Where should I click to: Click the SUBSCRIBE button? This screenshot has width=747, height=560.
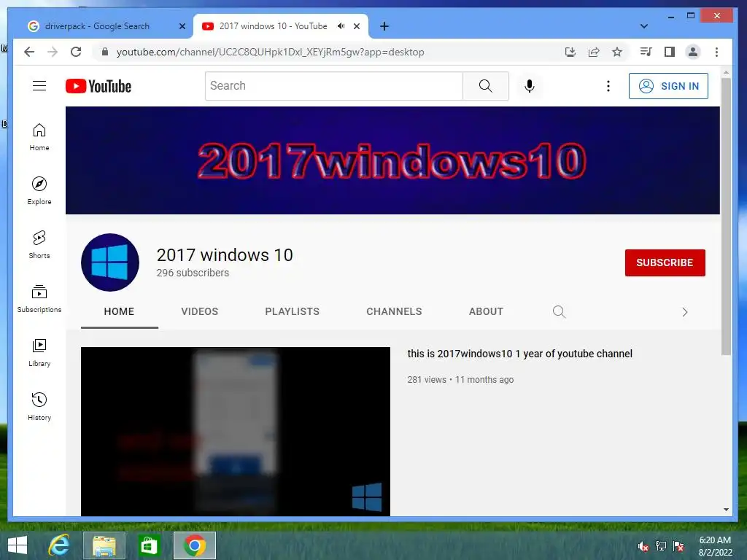pos(665,262)
